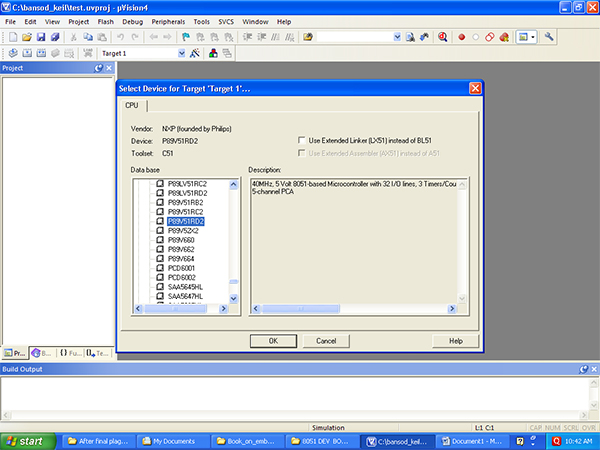Viewport: 600px width, 450px height.
Task: Click the Open file folder icon
Action: pyautogui.click(x=27, y=37)
